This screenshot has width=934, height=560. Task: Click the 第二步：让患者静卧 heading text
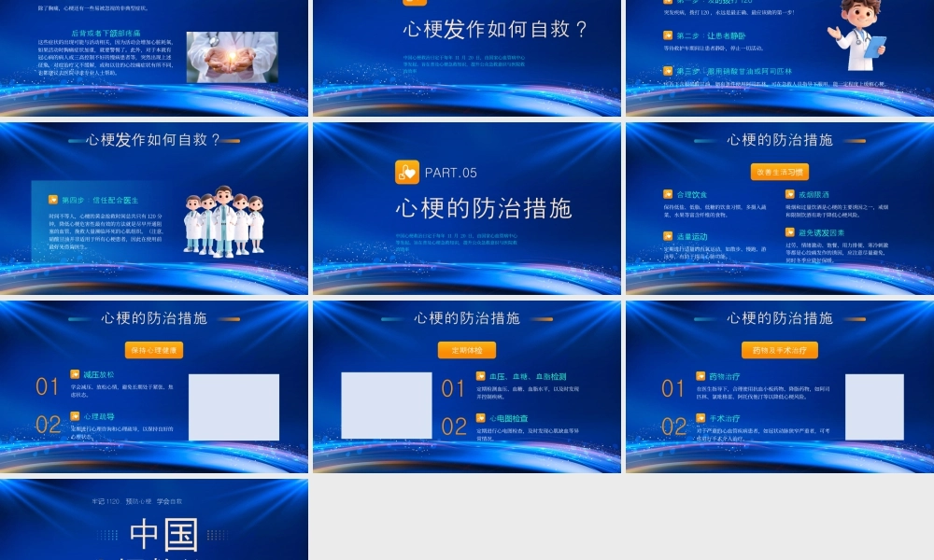pos(711,35)
